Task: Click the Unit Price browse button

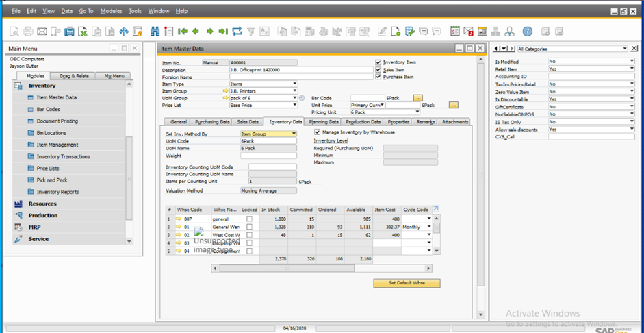Action: click(454, 106)
